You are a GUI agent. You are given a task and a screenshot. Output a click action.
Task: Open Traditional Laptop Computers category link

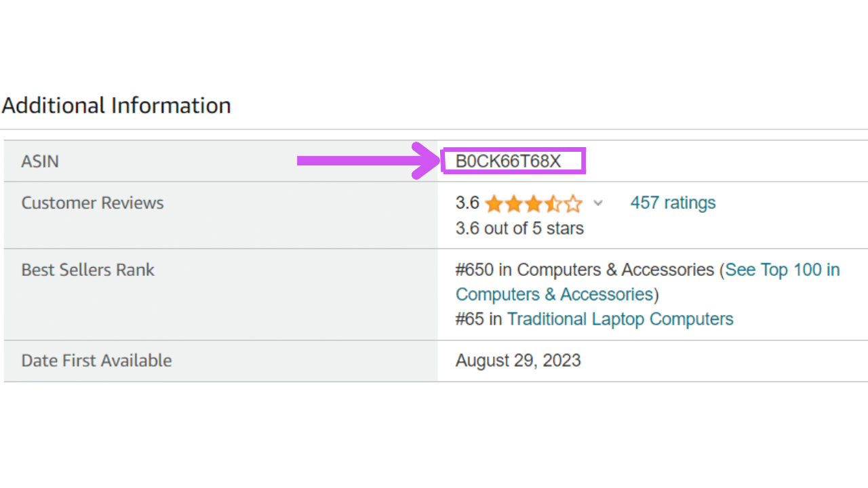620,319
